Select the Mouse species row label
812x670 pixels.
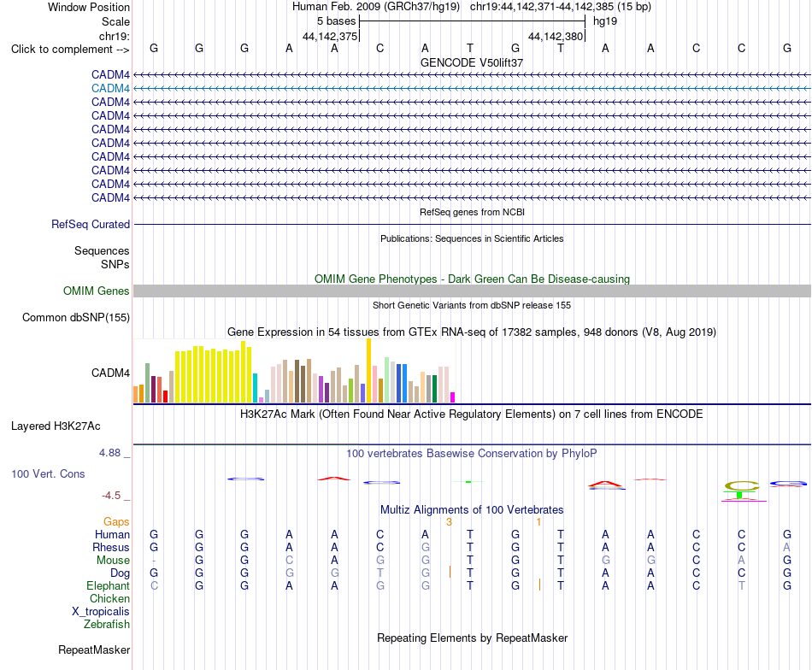pos(113,561)
